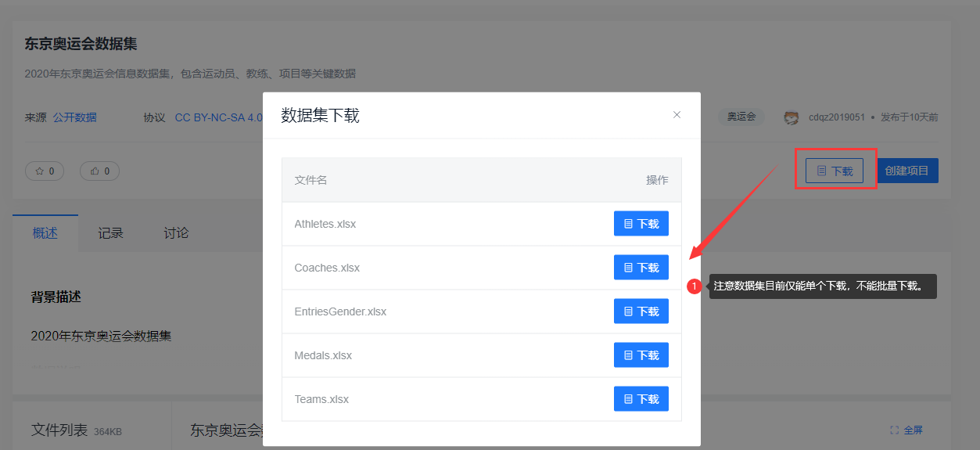This screenshot has height=450, width=980.
Task: Click the 奥运会 tag
Action: 741,117
